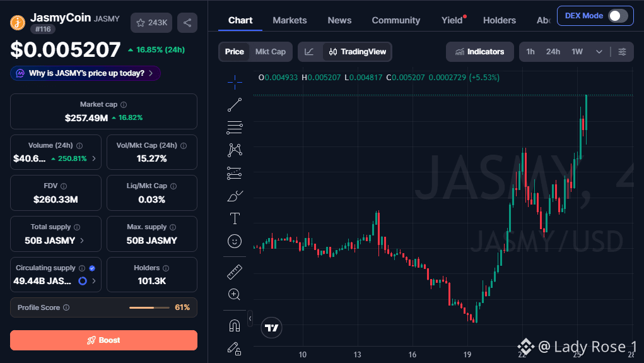Open the Community tab
644x363 pixels.
396,20
